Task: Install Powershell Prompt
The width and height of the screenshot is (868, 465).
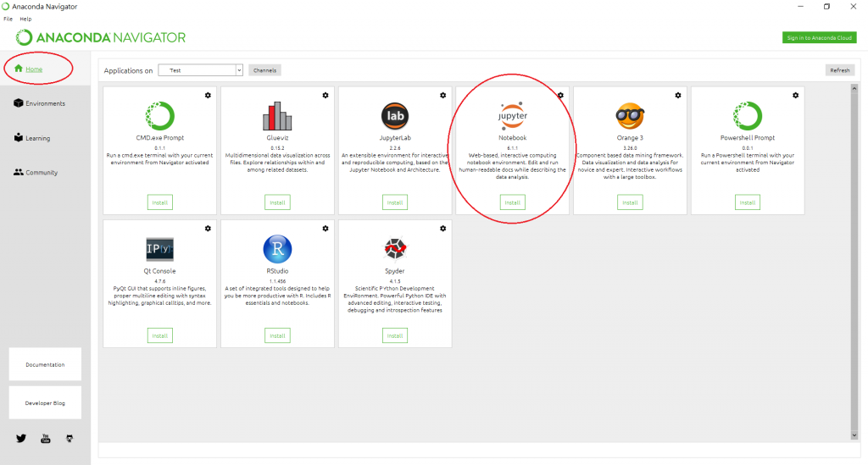Action: click(x=748, y=202)
